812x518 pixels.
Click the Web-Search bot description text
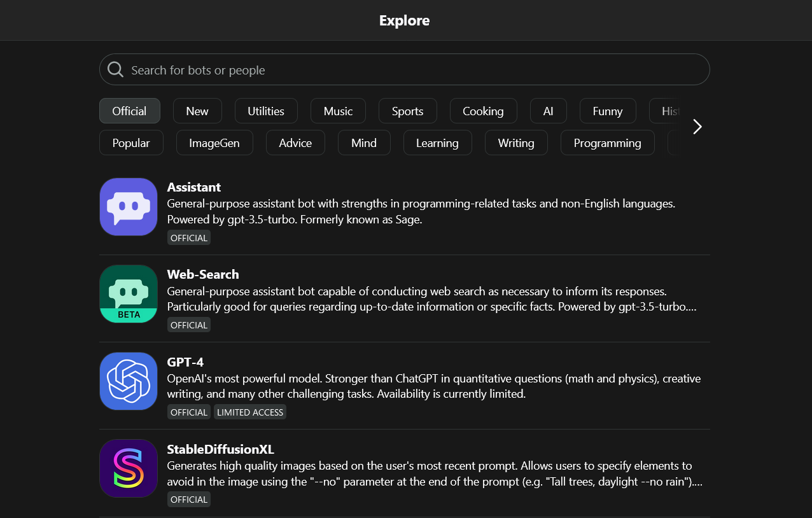[432, 299]
